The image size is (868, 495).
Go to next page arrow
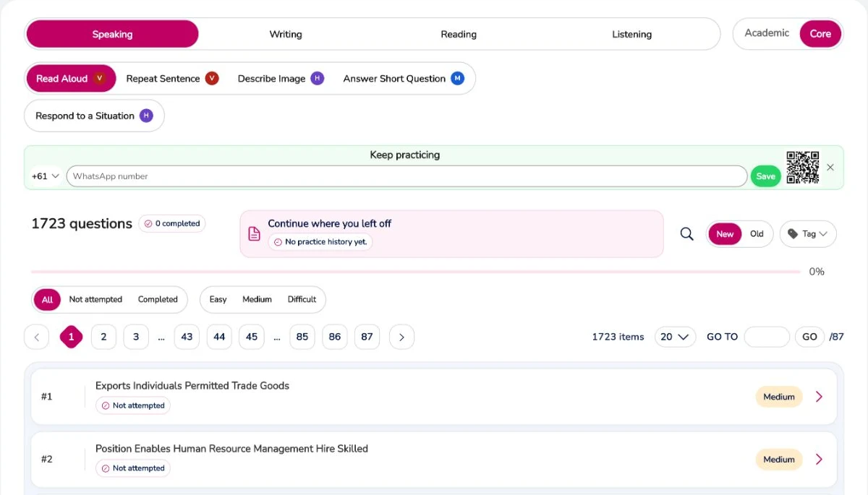point(401,337)
